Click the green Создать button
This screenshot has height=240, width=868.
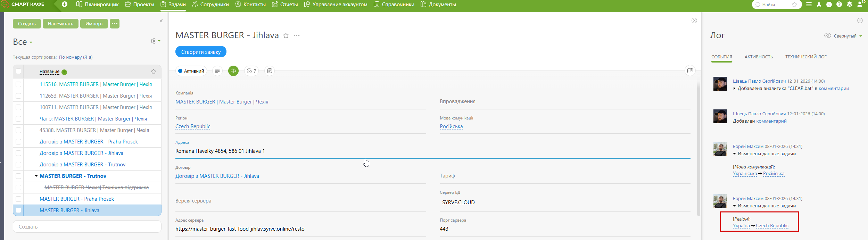tap(27, 24)
